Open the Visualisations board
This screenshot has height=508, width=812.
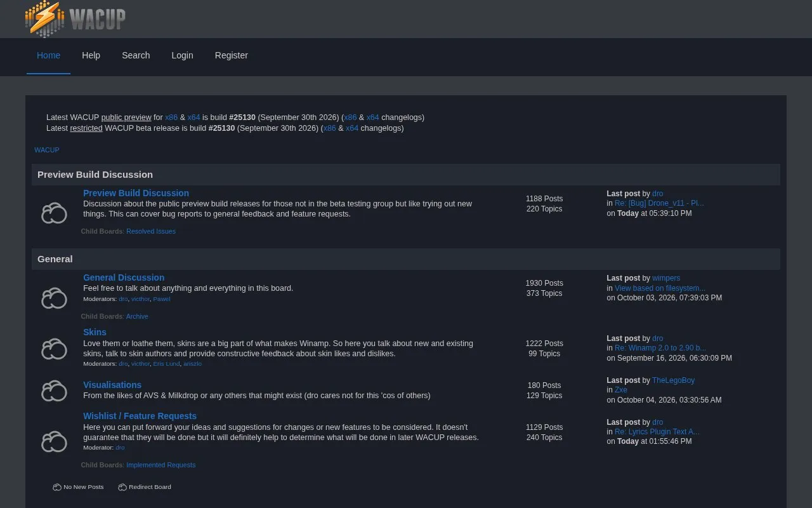[x=112, y=385]
